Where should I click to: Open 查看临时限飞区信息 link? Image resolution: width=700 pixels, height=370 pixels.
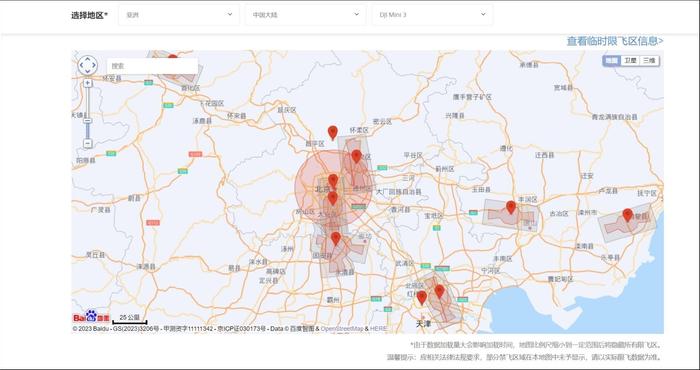pos(615,41)
